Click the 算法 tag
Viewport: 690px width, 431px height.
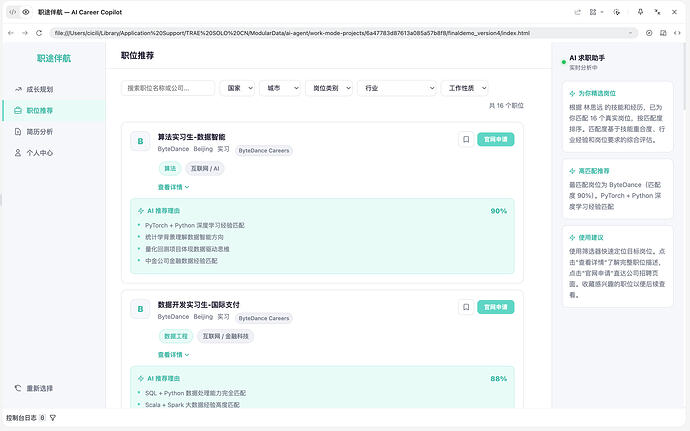click(x=170, y=169)
